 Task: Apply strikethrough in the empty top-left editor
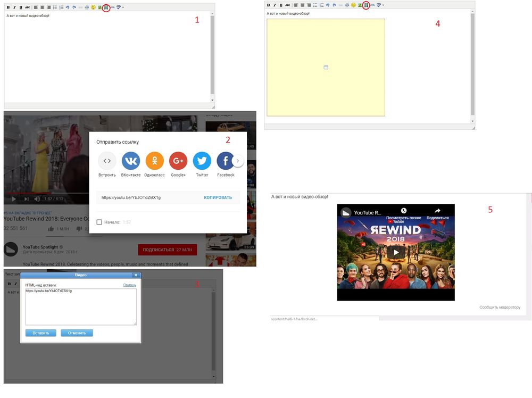click(28, 7)
